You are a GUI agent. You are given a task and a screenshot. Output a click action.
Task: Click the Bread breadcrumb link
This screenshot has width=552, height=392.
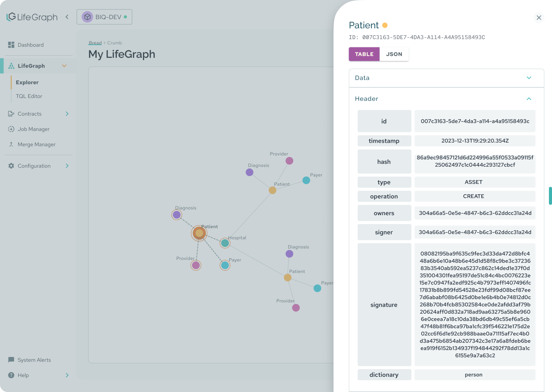pos(95,43)
